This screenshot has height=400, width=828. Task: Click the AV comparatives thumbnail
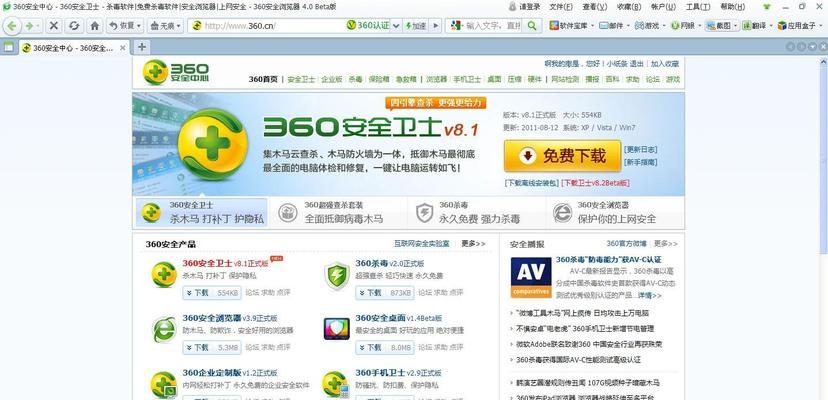tap(531, 277)
